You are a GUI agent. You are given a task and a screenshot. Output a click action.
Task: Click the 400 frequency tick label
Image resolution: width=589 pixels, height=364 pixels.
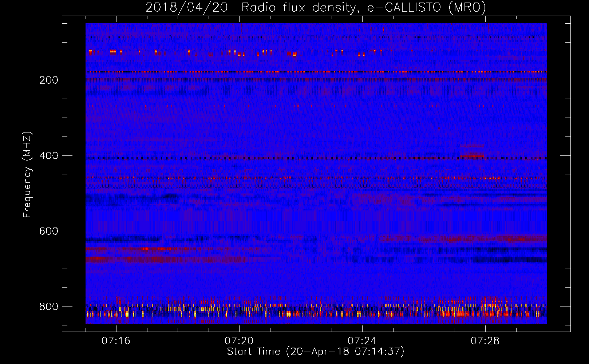(x=48, y=156)
